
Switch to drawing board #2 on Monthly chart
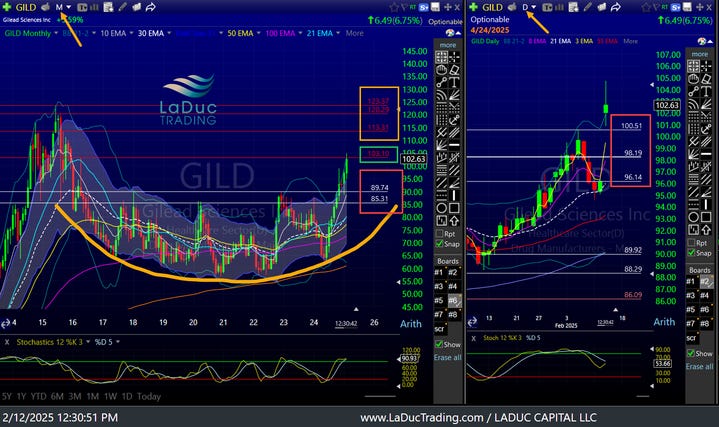point(453,272)
